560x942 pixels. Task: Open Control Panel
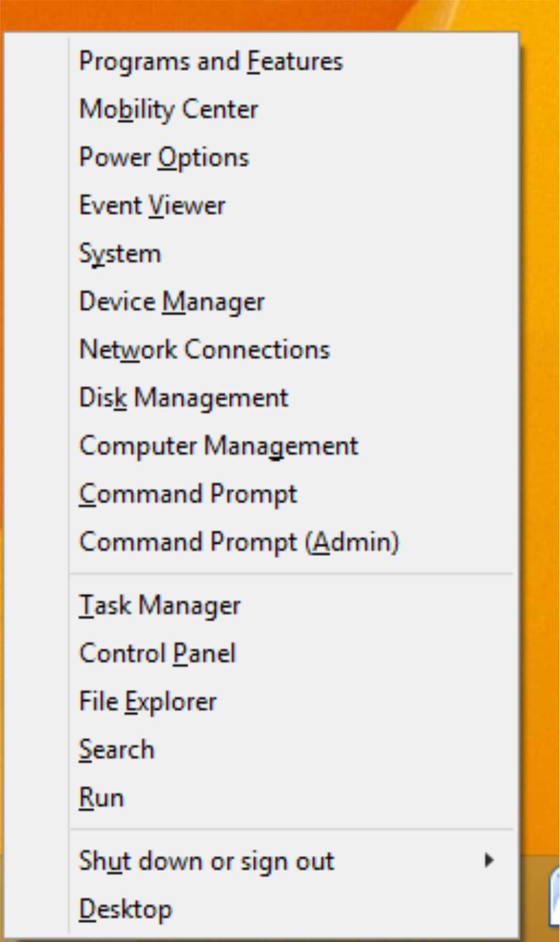[157, 654]
